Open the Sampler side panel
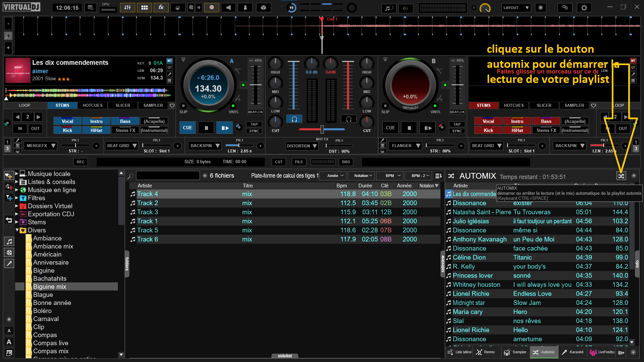The image size is (644, 362). pyautogui.click(x=515, y=352)
